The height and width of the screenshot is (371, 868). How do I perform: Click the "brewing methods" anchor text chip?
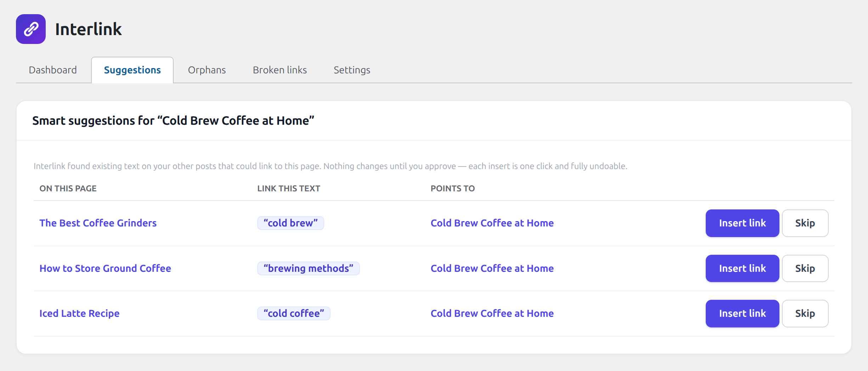308,268
